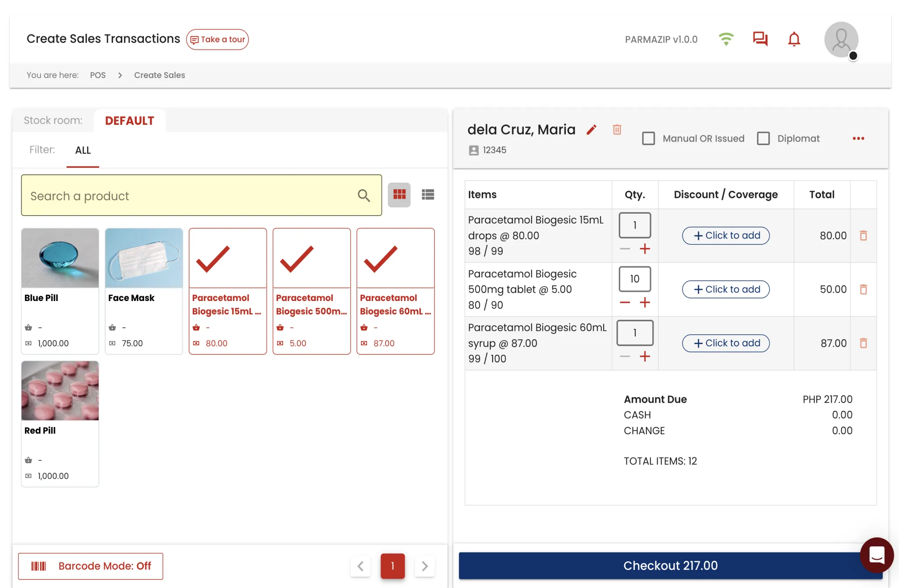Screen dimensions: 899x588
Task: Click the Checkout 217.00 button
Action: click(x=670, y=566)
